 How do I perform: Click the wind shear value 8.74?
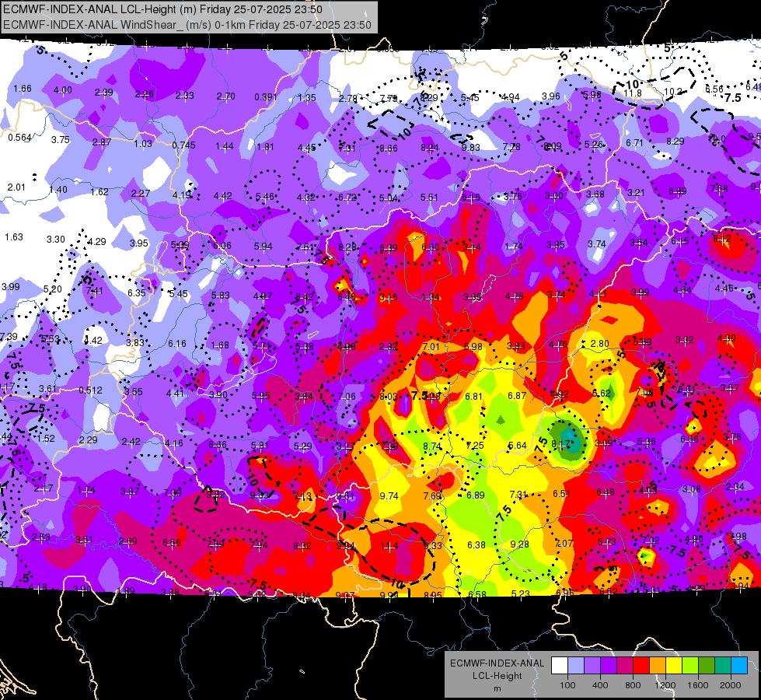click(x=432, y=446)
